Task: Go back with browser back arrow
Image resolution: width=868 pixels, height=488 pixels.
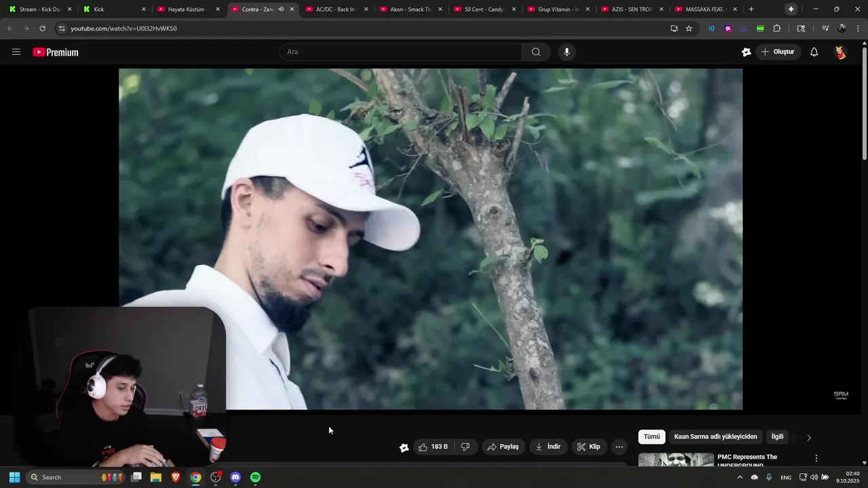Action: 9,28
